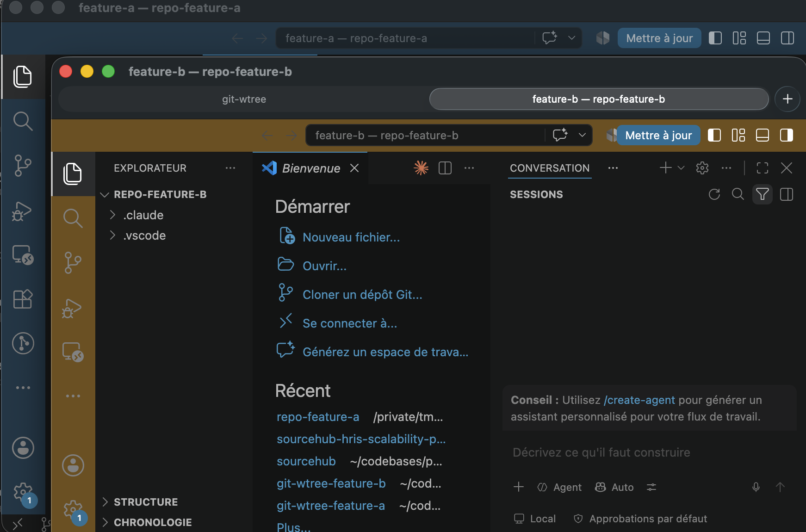Select feature-b — repo-feature-b window tab
The image size is (806, 532).
click(x=599, y=99)
